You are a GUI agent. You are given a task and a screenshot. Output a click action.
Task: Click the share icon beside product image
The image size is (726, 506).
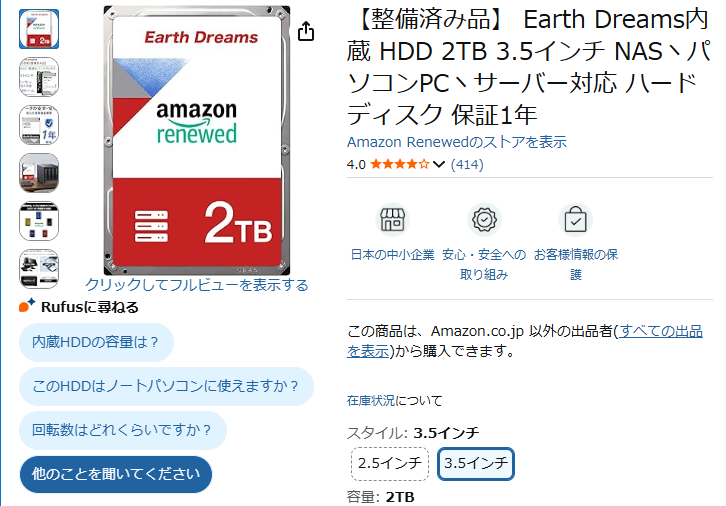tap(306, 32)
